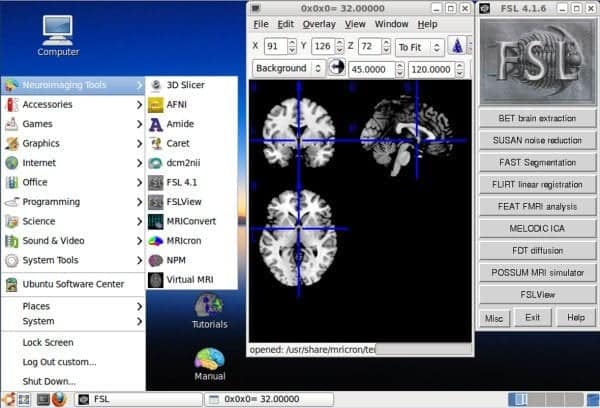Click the blue cone toolbar icon in MRIcron
Screen dimensions: 600x408
pos(457,46)
